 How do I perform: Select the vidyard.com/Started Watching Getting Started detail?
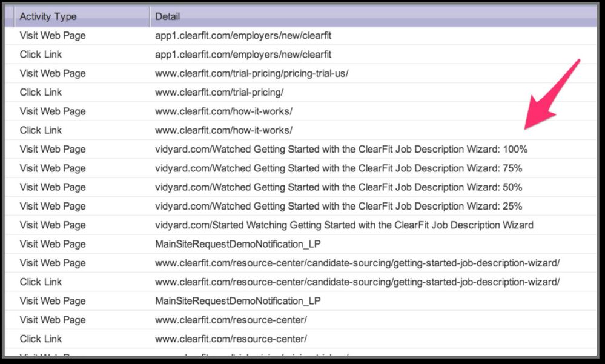click(x=344, y=225)
